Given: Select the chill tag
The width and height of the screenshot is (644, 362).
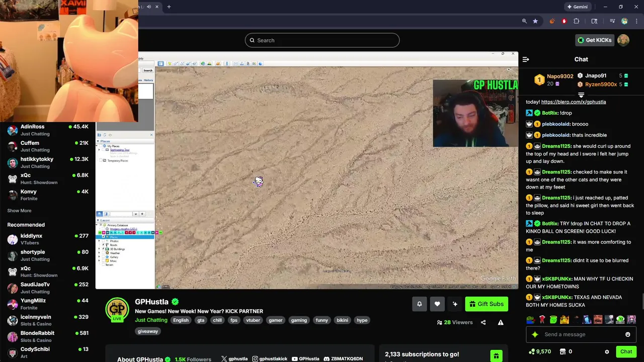Looking at the screenshot, I should [x=217, y=320].
